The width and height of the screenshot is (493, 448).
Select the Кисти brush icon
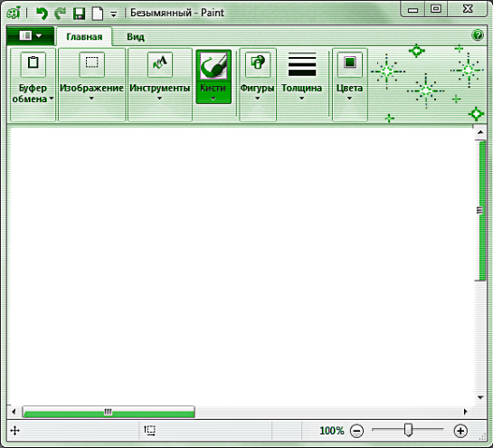(x=213, y=65)
